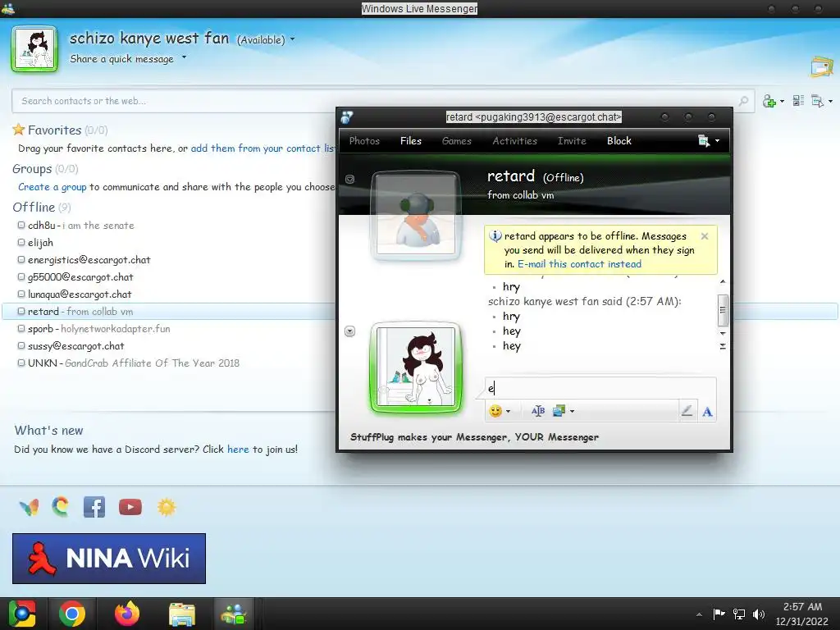Click the show menu icon in main window

point(817,101)
